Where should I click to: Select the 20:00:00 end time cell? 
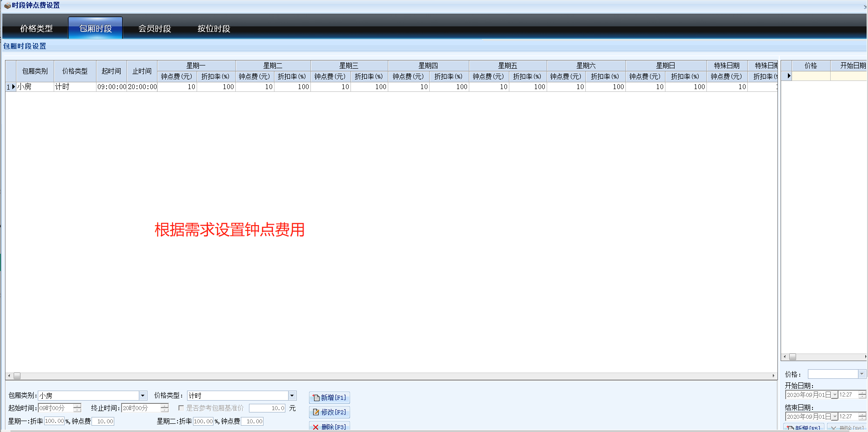[x=142, y=86]
